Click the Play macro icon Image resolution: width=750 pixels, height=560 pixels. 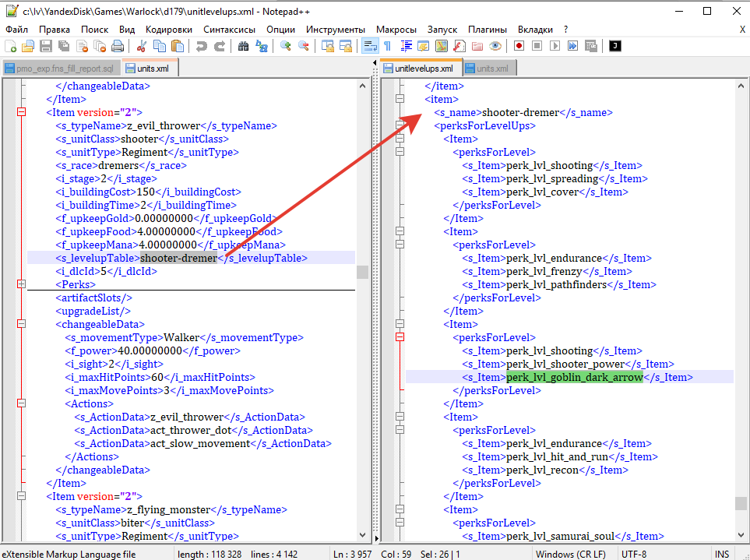(555, 46)
